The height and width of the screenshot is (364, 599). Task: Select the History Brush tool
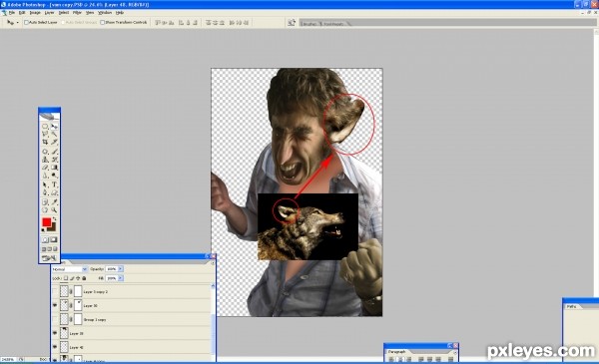pos(54,160)
